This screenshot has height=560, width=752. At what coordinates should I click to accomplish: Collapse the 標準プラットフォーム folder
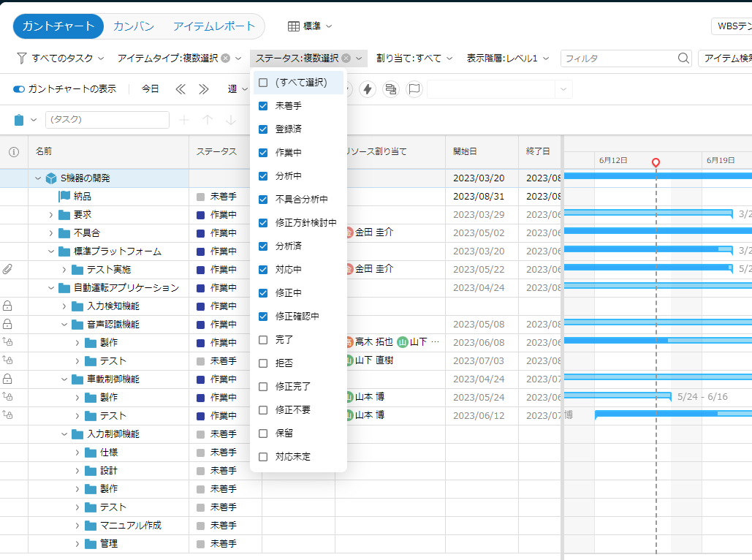coord(51,251)
